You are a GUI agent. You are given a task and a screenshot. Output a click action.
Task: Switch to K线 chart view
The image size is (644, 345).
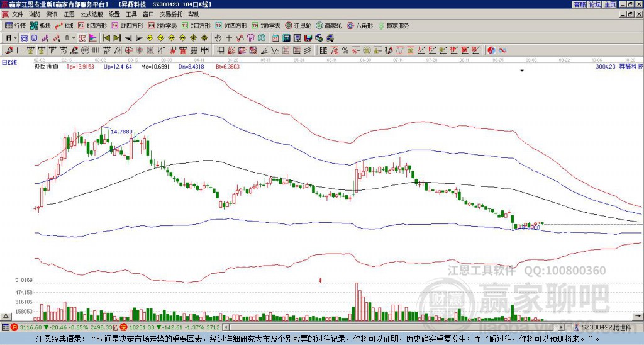click(x=64, y=25)
